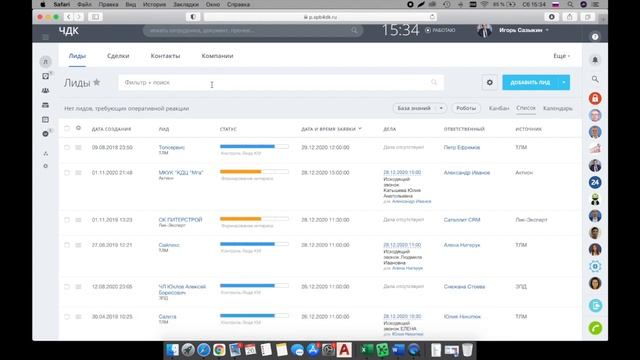Viewport: 640px width, 360px height.
Task: Click the people group icon in left sidebar
Action: [46, 91]
